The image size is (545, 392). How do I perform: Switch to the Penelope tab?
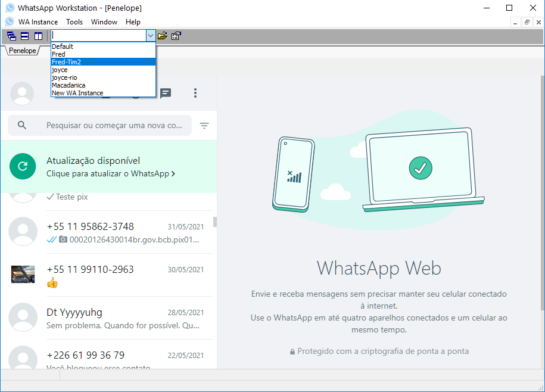pyautogui.click(x=23, y=51)
